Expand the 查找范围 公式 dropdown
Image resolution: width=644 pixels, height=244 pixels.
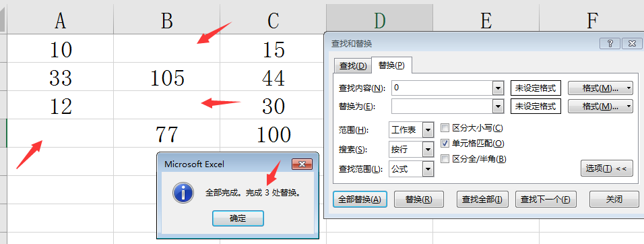pos(428,169)
